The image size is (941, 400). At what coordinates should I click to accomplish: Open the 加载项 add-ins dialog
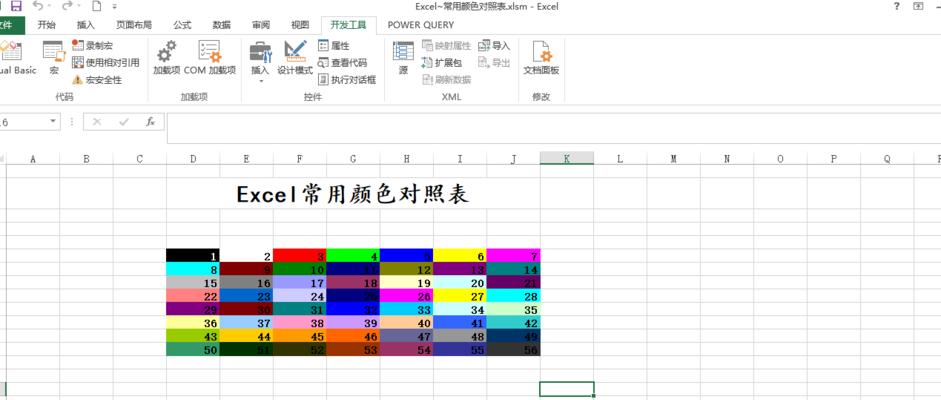tap(166, 58)
